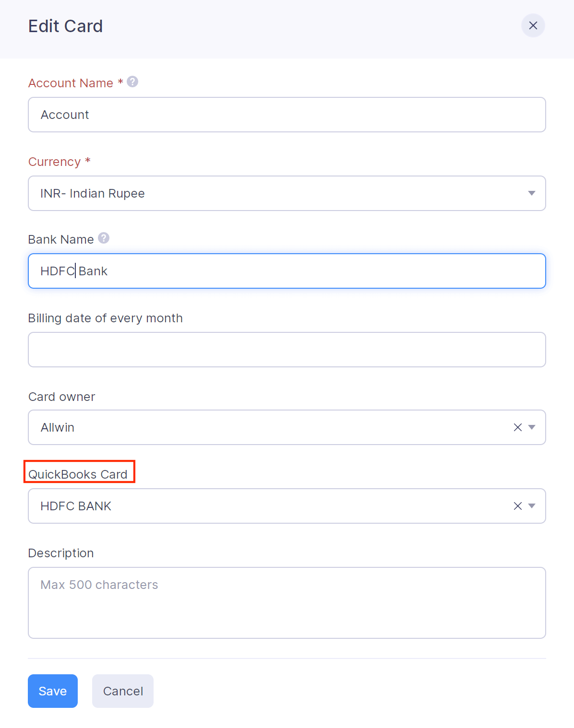Click the Description text area

click(287, 603)
